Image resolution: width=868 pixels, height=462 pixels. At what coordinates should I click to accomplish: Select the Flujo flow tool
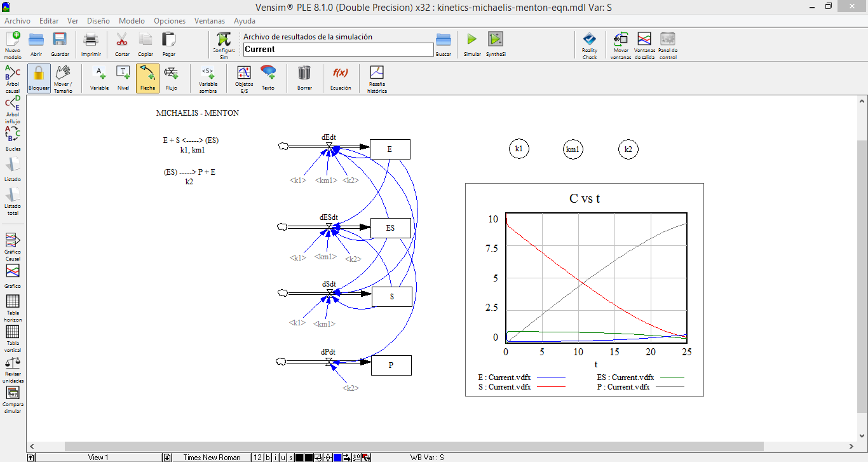[172, 78]
